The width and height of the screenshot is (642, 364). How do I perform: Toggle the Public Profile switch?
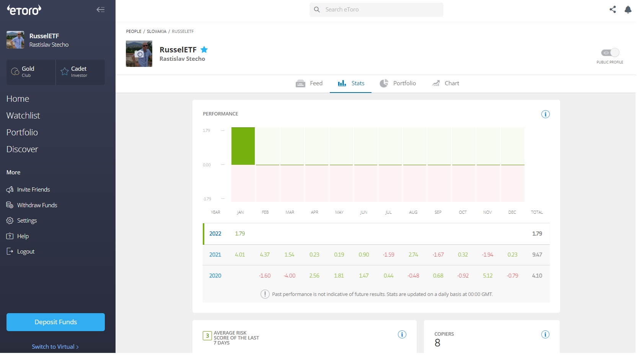click(610, 53)
